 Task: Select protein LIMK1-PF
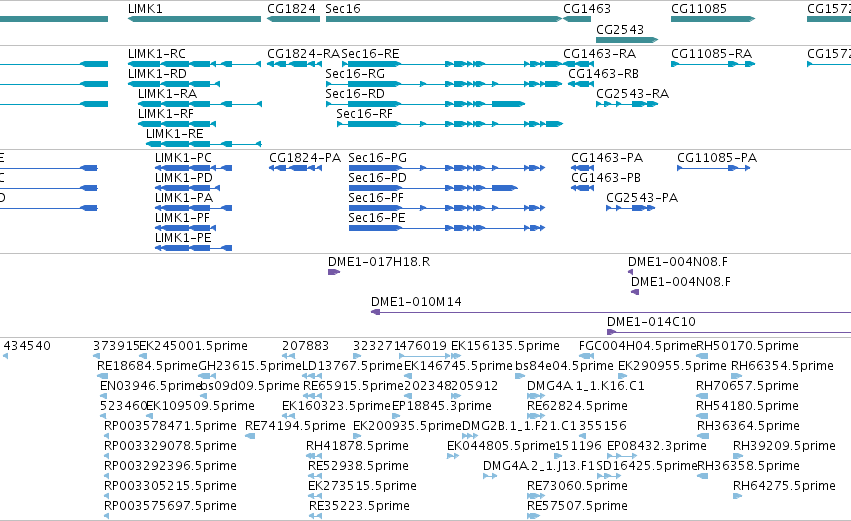click(x=182, y=218)
